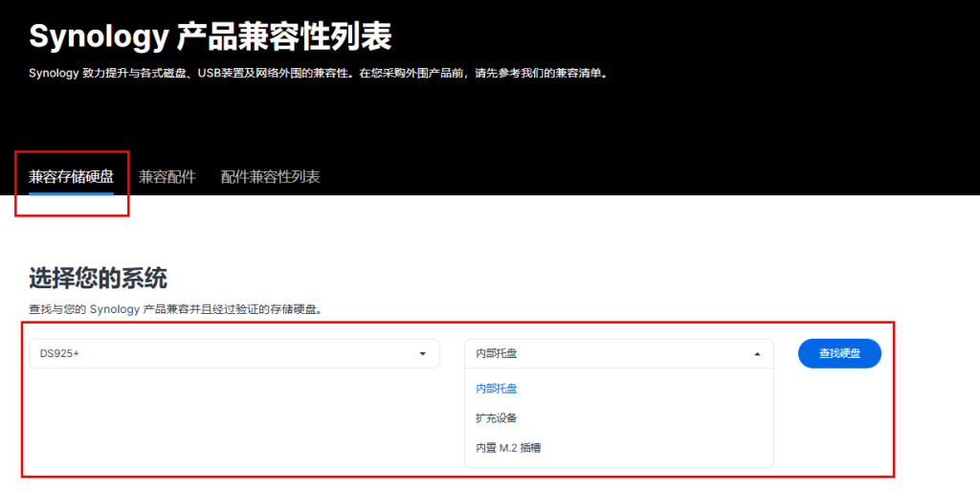Click the Synology 致力提升 intro sentence

click(x=318, y=73)
